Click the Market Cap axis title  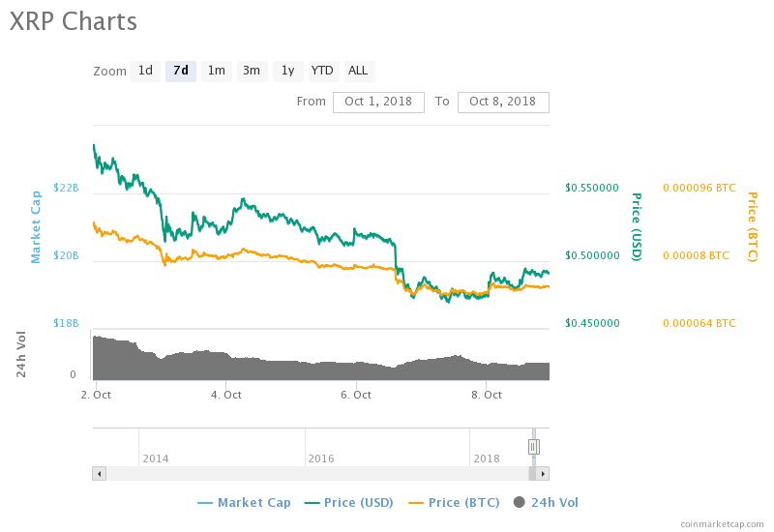point(36,227)
